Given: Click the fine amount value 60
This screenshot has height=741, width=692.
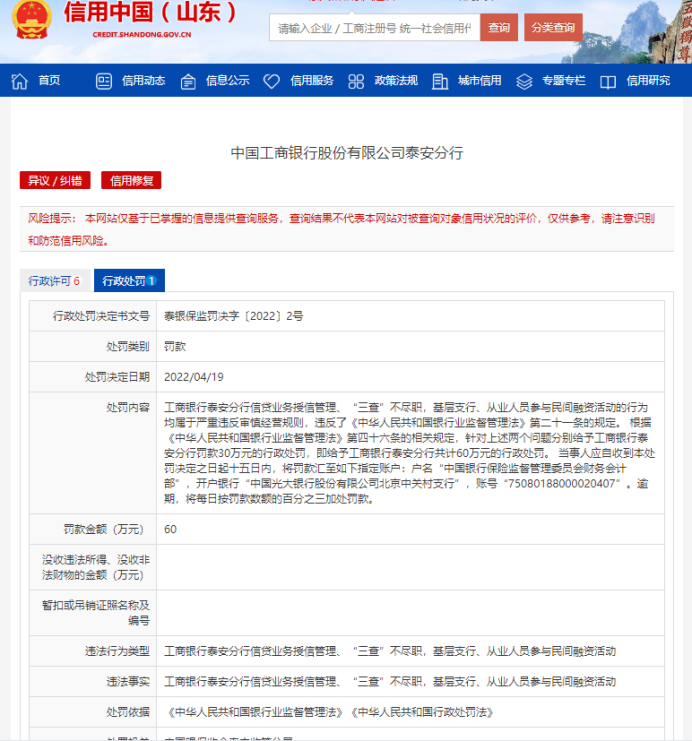Looking at the screenshot, I should (x=170, y=529).
